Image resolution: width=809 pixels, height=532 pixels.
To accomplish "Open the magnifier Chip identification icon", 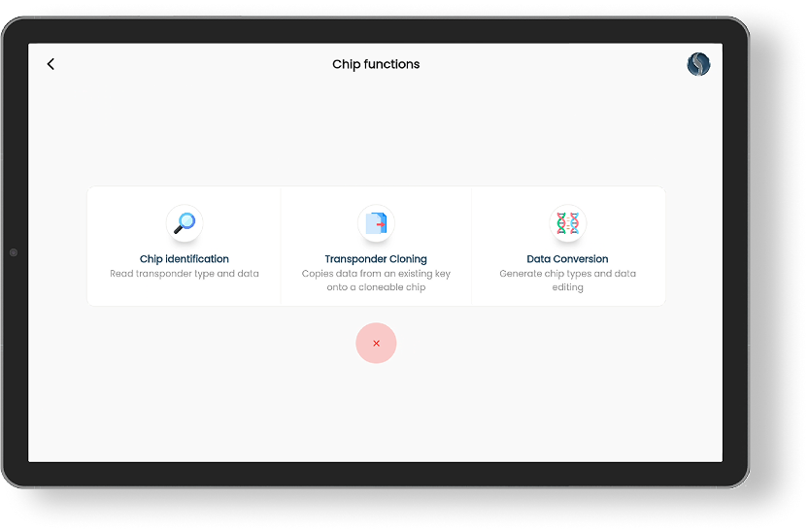I will [185, 223].
